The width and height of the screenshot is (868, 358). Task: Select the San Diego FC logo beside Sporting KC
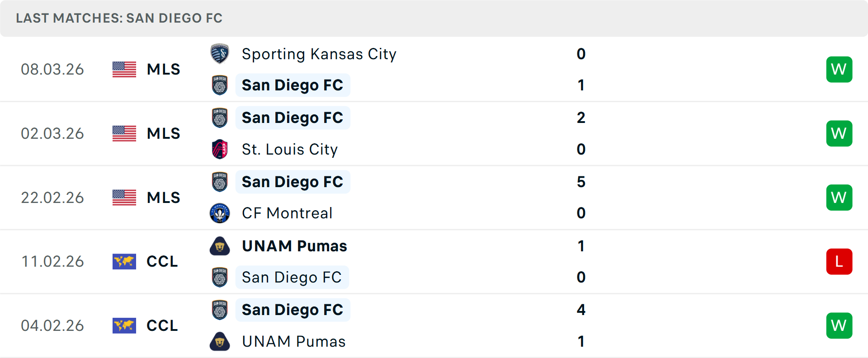(x=220, y=85)
